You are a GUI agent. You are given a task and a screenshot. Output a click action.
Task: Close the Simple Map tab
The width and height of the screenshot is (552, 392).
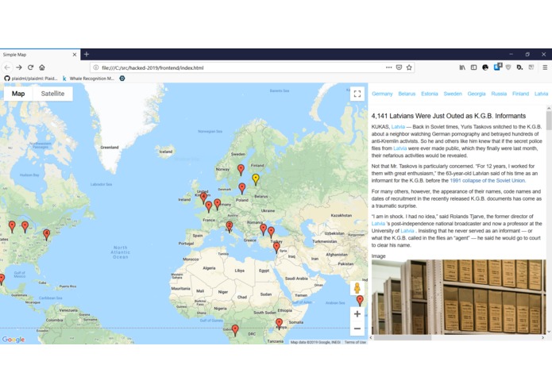tap(75, 55)
